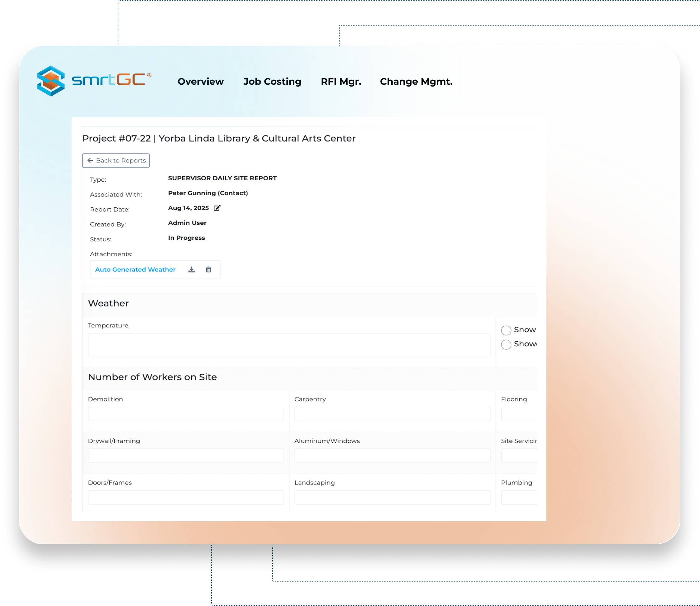700x606 pixels.
Task: Click the Carpentry workers input field
Action: point(392,414)
